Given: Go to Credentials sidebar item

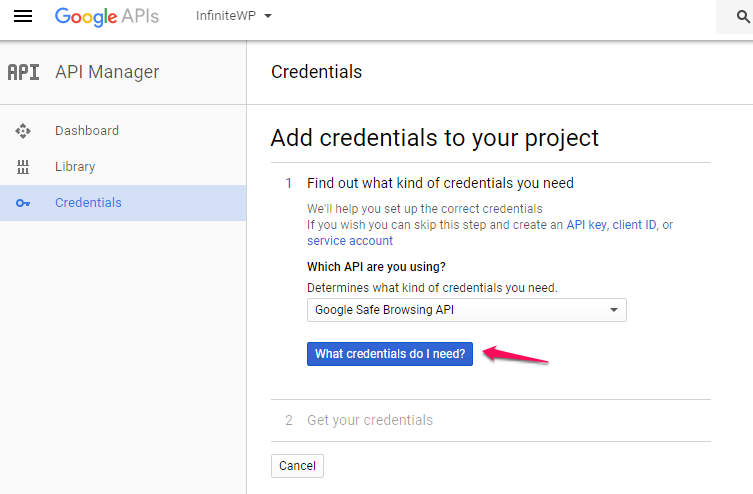Looking at the screenshot, I should tap(88, 203).
